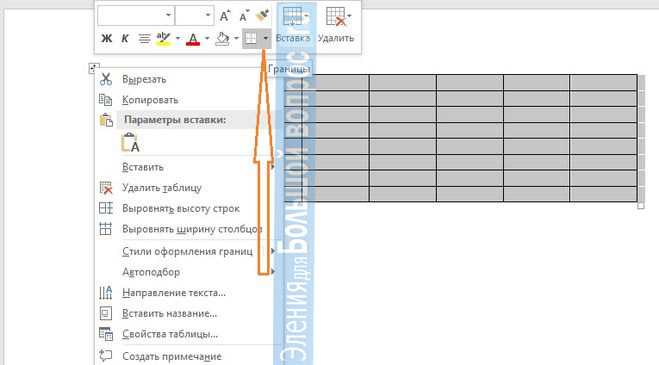
Task: Click the decrease font size icon
Action: tap(244, 16)
